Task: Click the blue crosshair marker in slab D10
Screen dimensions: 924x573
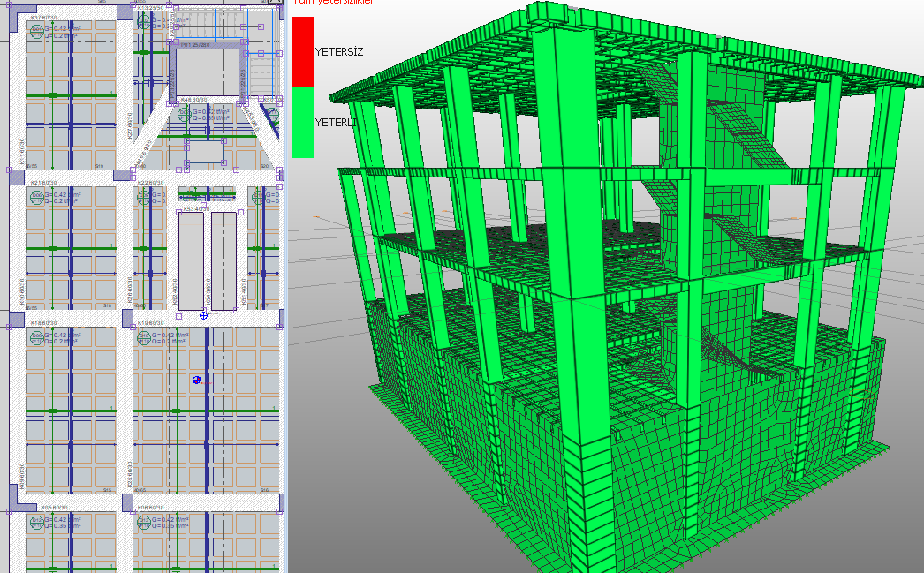Action: [197, 380]
